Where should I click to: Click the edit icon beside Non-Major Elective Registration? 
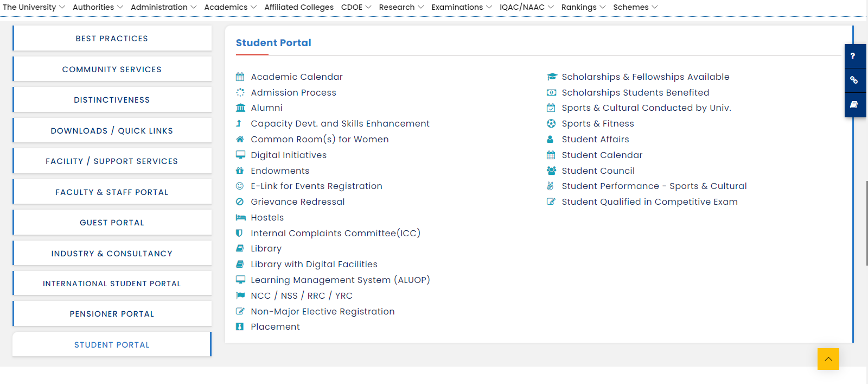240,311
